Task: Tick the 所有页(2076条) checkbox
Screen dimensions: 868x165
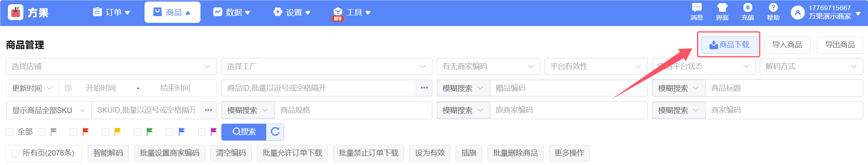Action: click(x=15, y=153)
